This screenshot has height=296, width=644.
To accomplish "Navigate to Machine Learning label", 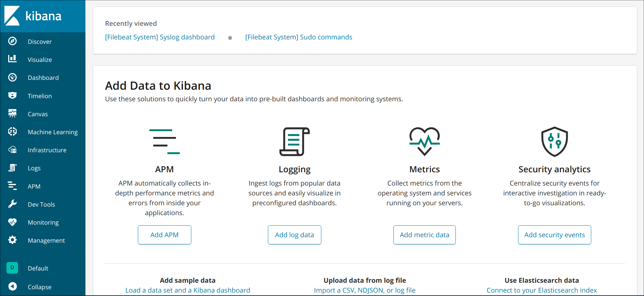I will pos(53,132).
